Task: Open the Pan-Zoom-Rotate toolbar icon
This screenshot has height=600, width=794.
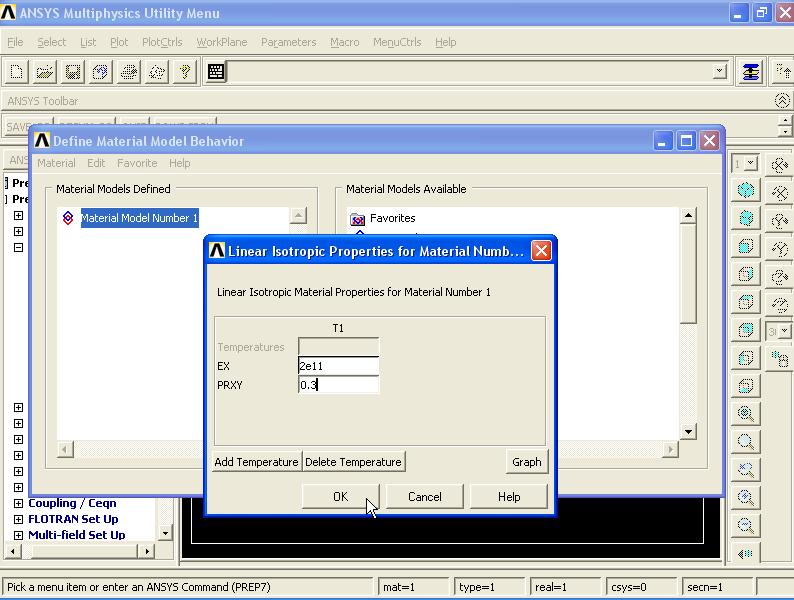Action: point(101,72)
